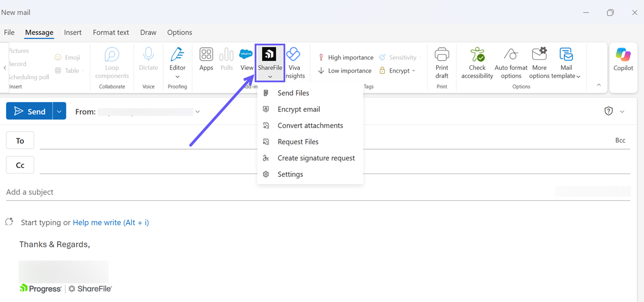Choose Send Files from ShareFile menu
The width and height of the screenshot is (644, 302).
click(x=310, y=93)
